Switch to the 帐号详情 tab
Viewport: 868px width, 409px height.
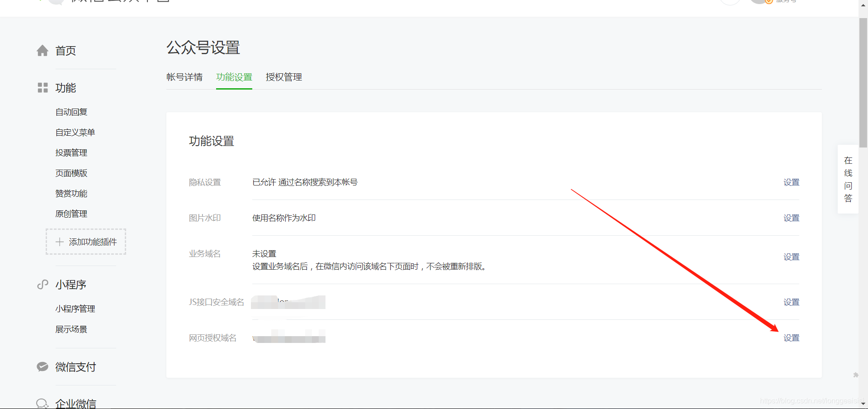pos(184,77)
